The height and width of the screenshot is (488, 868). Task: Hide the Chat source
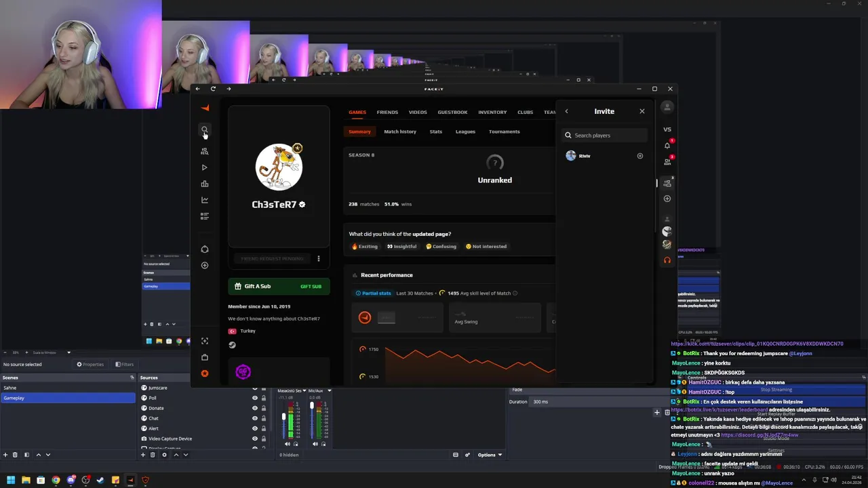[x=255, y=418]
